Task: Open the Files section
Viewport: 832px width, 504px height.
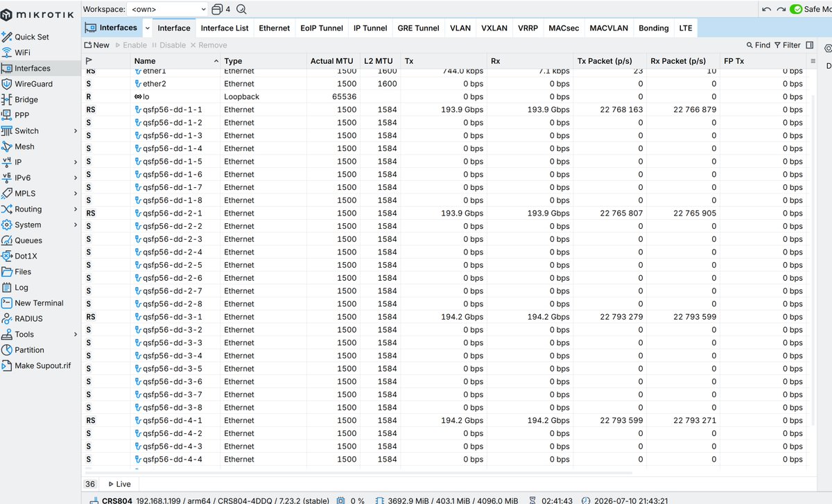Action: click(23, 272)
